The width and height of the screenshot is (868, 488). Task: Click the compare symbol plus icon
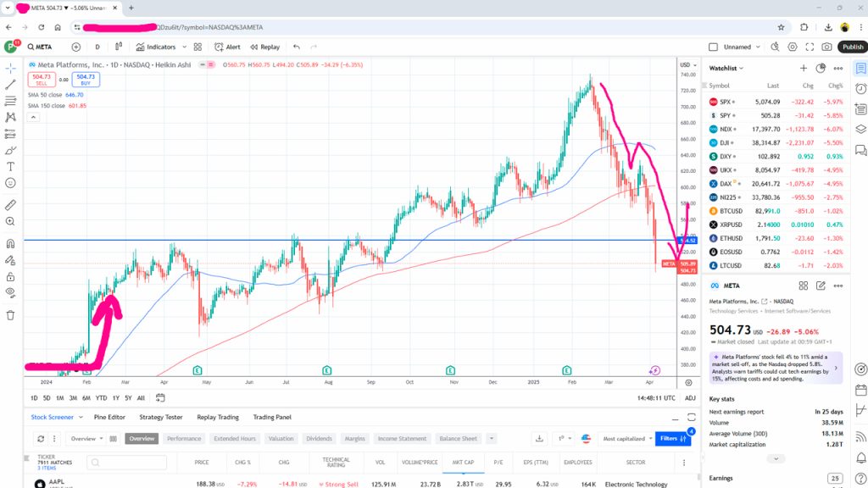(x=75, y=47)
